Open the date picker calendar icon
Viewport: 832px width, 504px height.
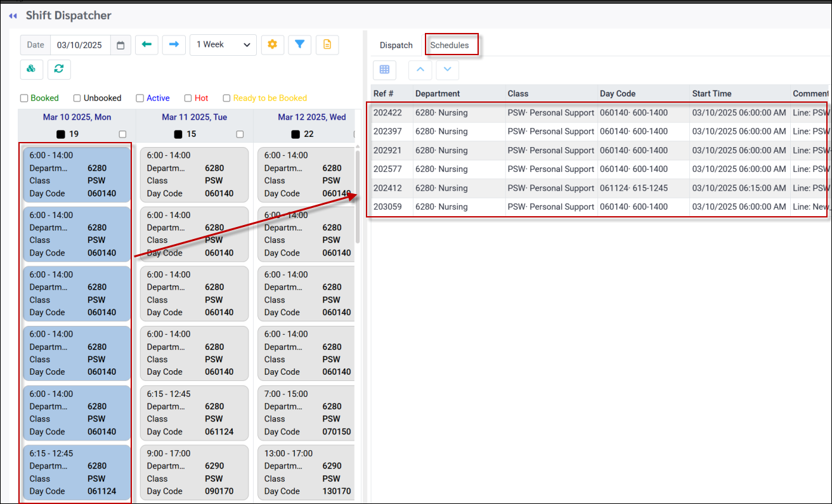120,45
